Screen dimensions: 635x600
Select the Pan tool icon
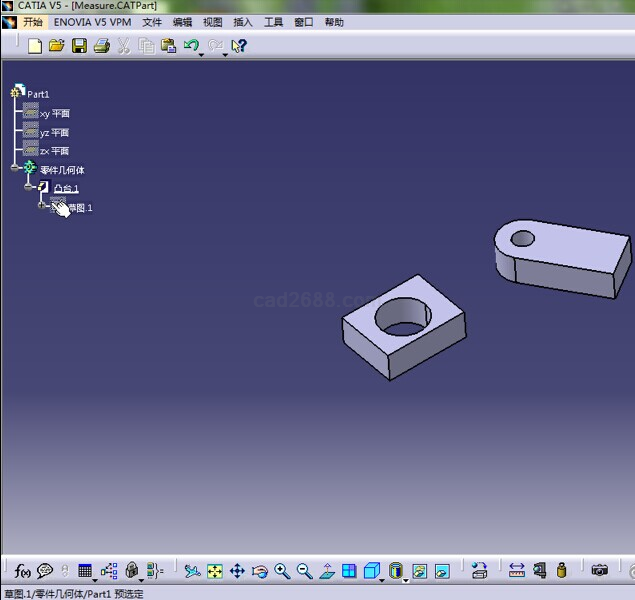coord(237,571)
